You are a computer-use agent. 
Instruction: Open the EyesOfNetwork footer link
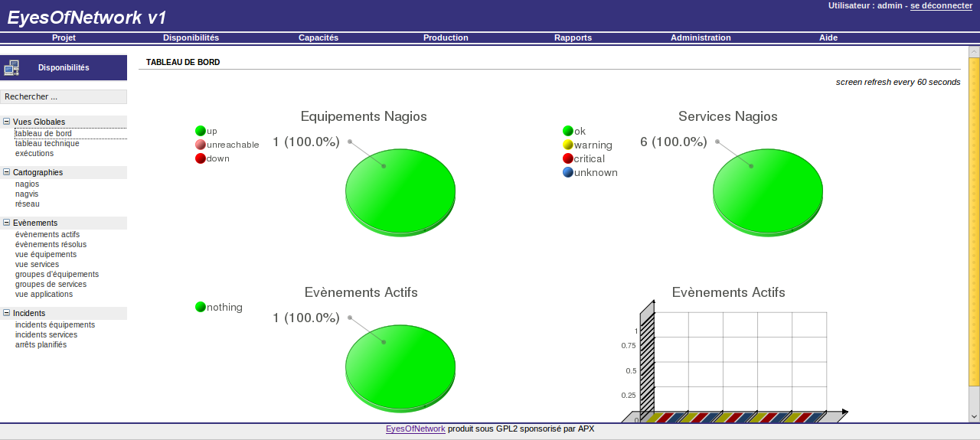point(415,429)
